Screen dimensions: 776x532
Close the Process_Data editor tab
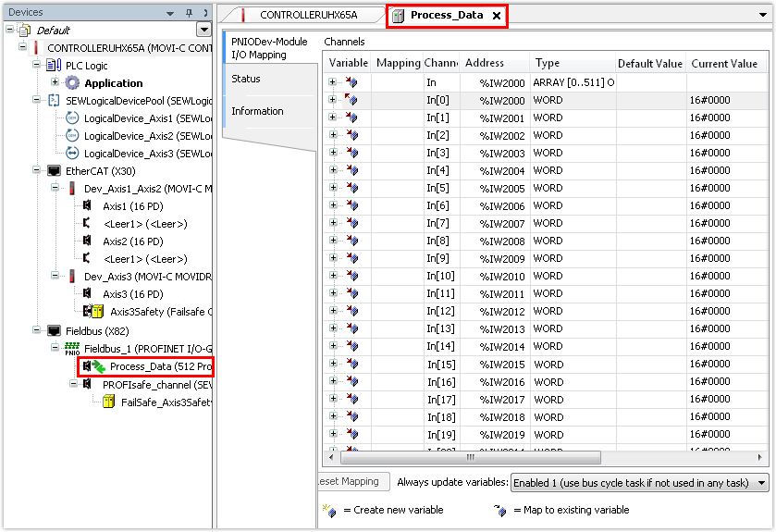[x=496, y=16]
